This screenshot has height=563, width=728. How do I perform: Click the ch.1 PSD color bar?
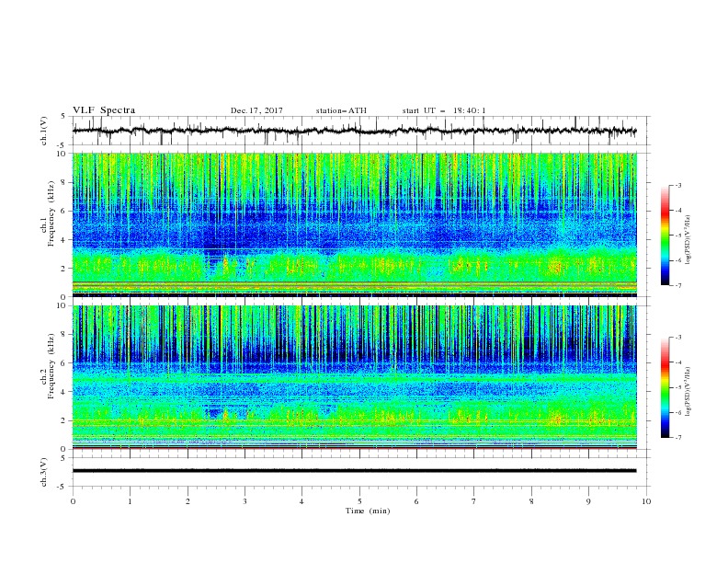pos(665,236)
